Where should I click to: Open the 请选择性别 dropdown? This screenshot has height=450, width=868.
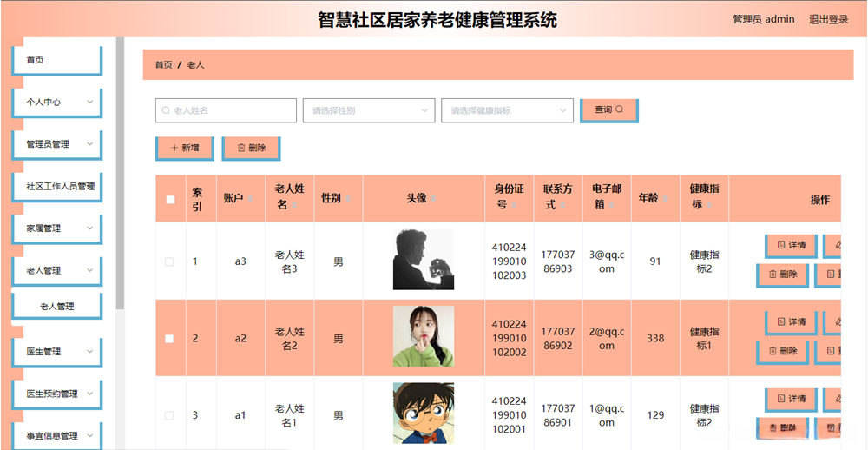pos(369,110)
